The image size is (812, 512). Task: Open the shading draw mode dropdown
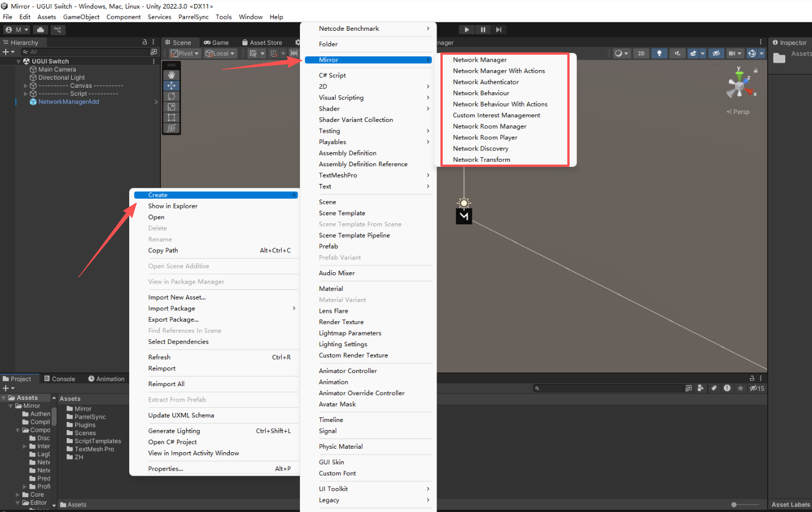[x=621, y=53]
